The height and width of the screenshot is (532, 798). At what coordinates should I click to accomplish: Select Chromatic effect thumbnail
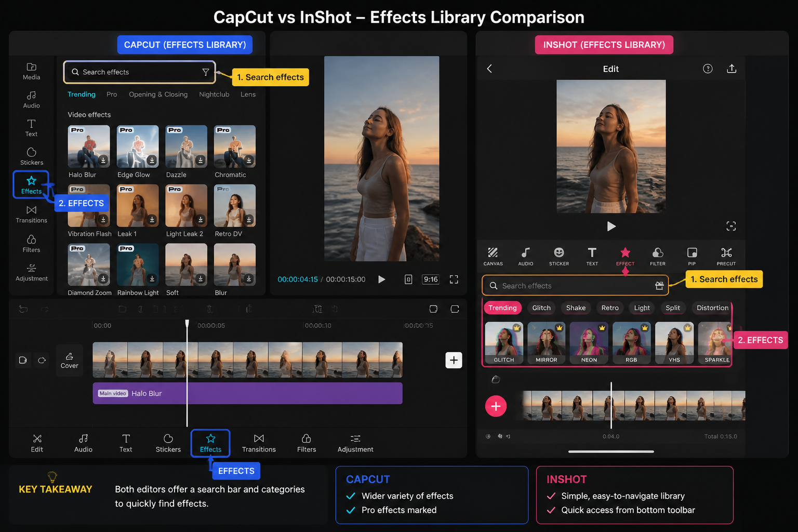tap(235, 147)
